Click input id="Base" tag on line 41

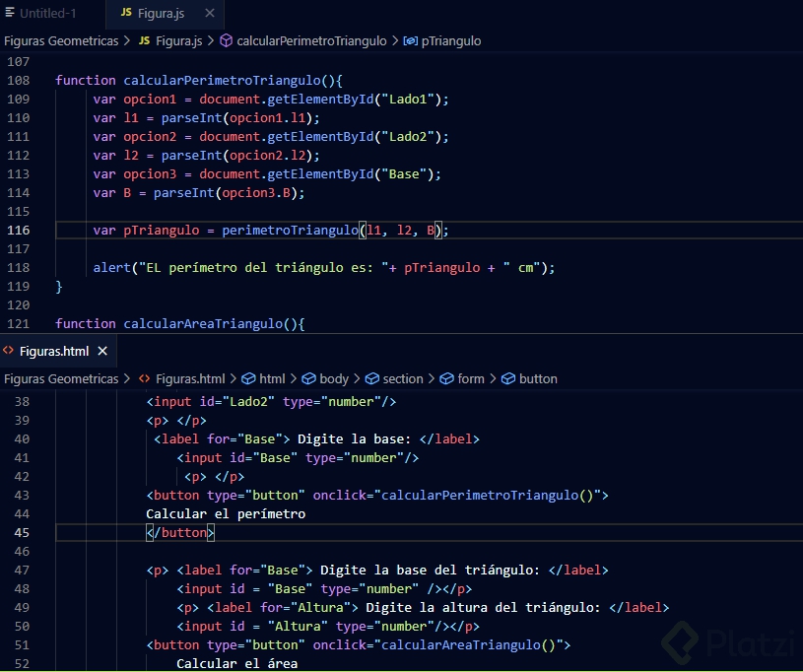pyautogui.click(x=299, y=458)
